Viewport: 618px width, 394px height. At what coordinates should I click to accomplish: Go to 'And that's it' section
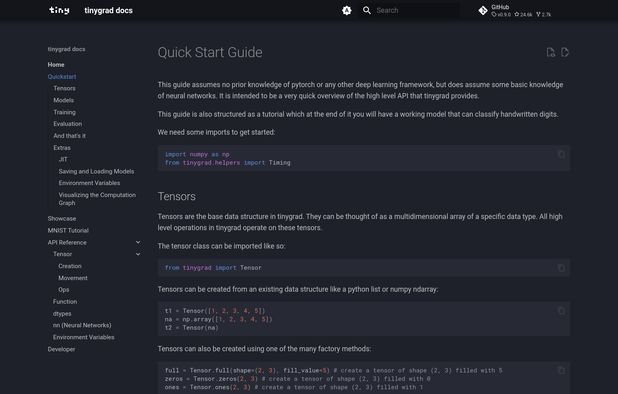69,136
